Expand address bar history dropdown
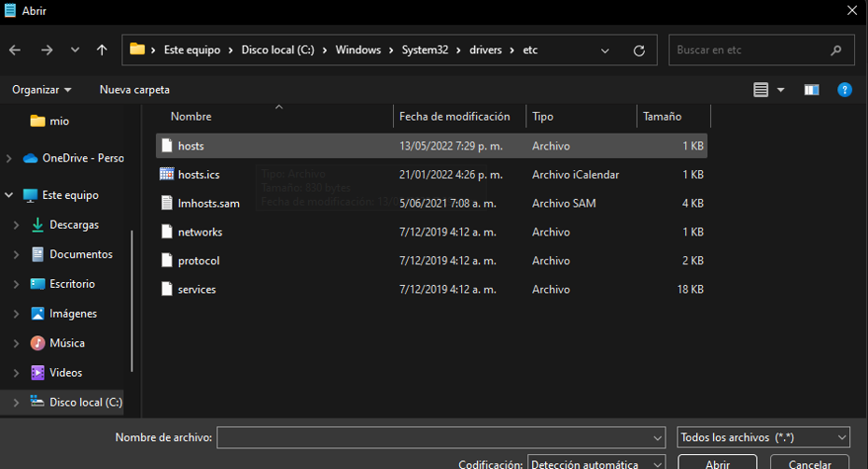The image size is (868, 469). tap(605, 50)
